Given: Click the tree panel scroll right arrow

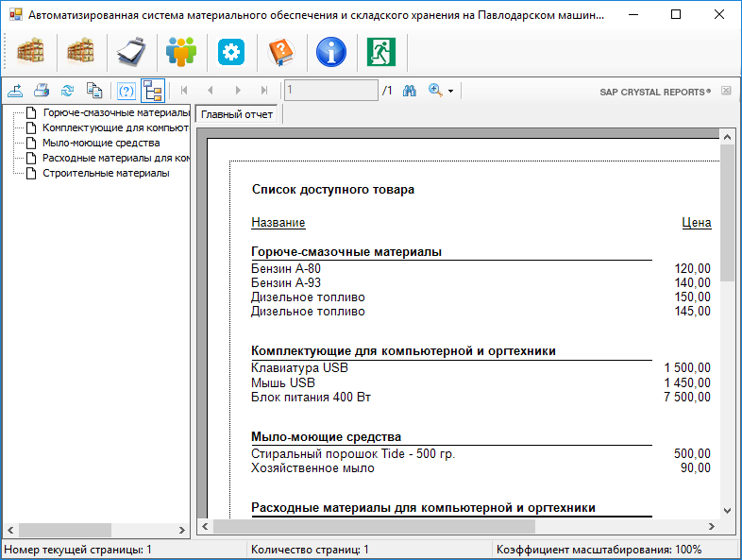Looking at the screenshot, I should [181, 530].
